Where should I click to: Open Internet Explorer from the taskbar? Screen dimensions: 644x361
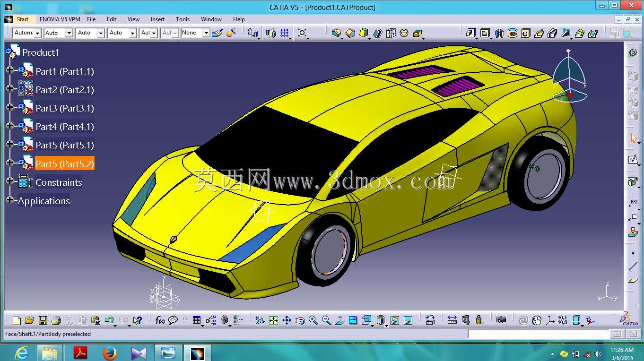tap(22, 353)
